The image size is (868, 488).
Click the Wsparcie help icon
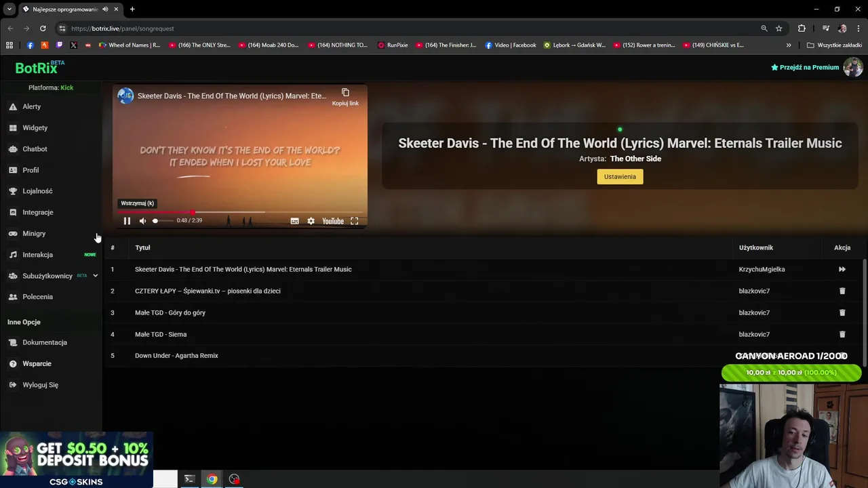tap(13, 364)
